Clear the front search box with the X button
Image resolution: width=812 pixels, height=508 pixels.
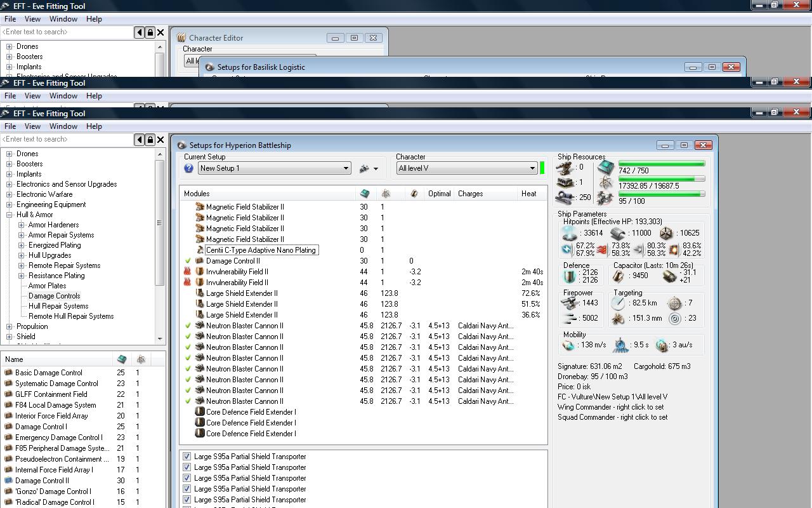tap(160, 139)
